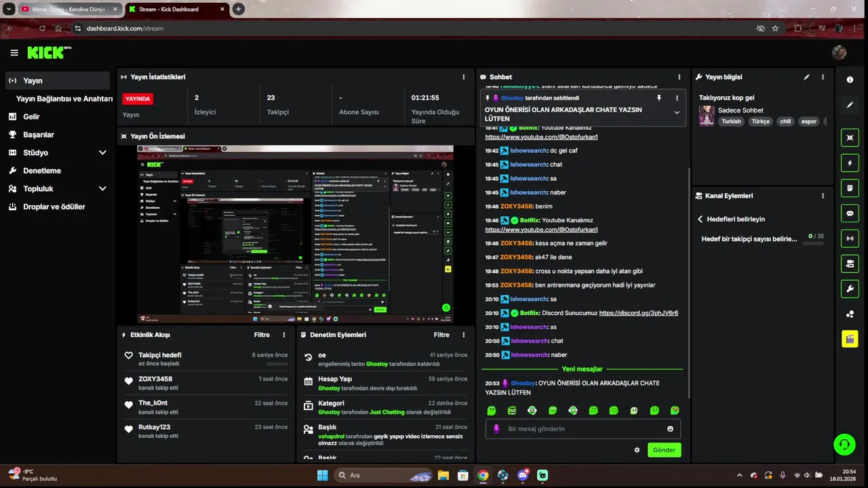
Task: Open chat settings gear icon
Action: [637, 450]
